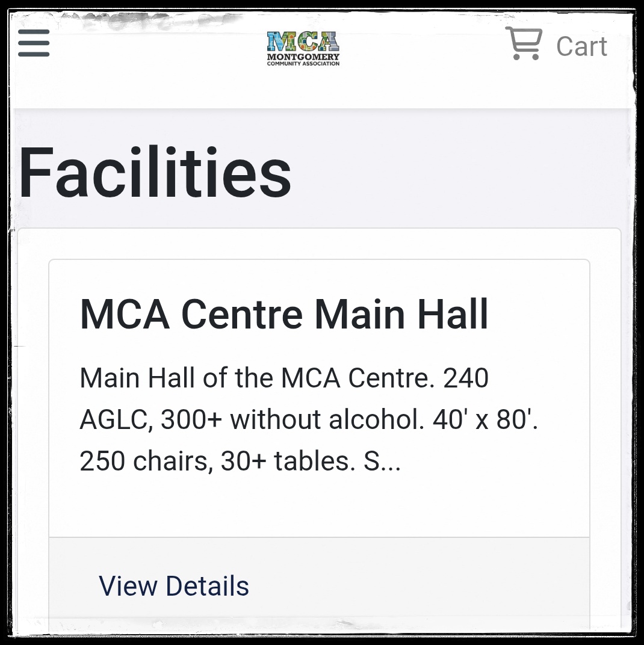Click blank area right of Facilities heading
This screenshot has height=645, width=644.
coord(457,173)
